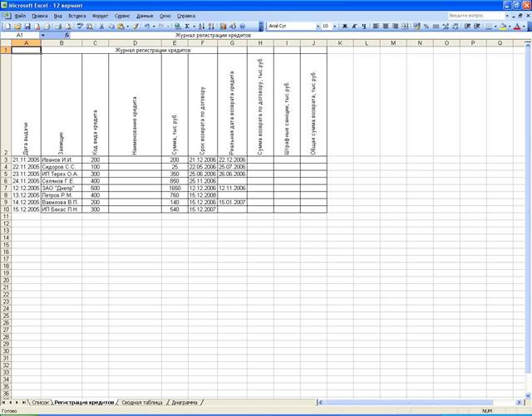The width and height of the screenshot is (532, 416).
Task: Click the insert function fx icon
Action: 66,37
